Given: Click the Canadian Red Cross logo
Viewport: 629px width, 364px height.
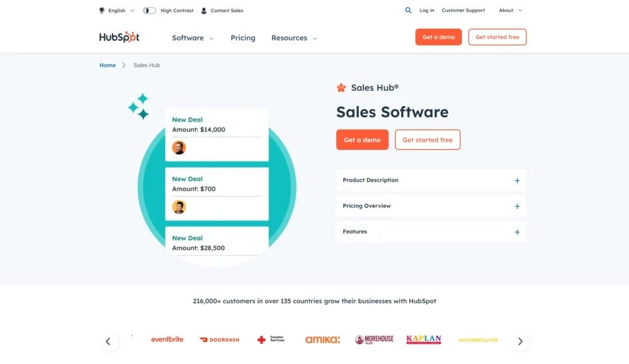Looking at the screenshot, I should (270, 339).
